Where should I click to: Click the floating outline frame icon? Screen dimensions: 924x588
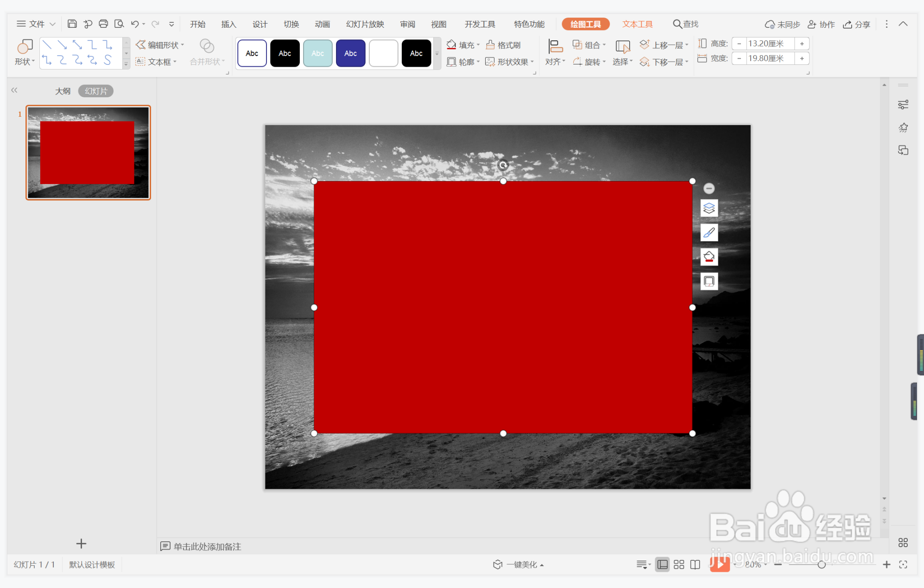click(709, 281)
